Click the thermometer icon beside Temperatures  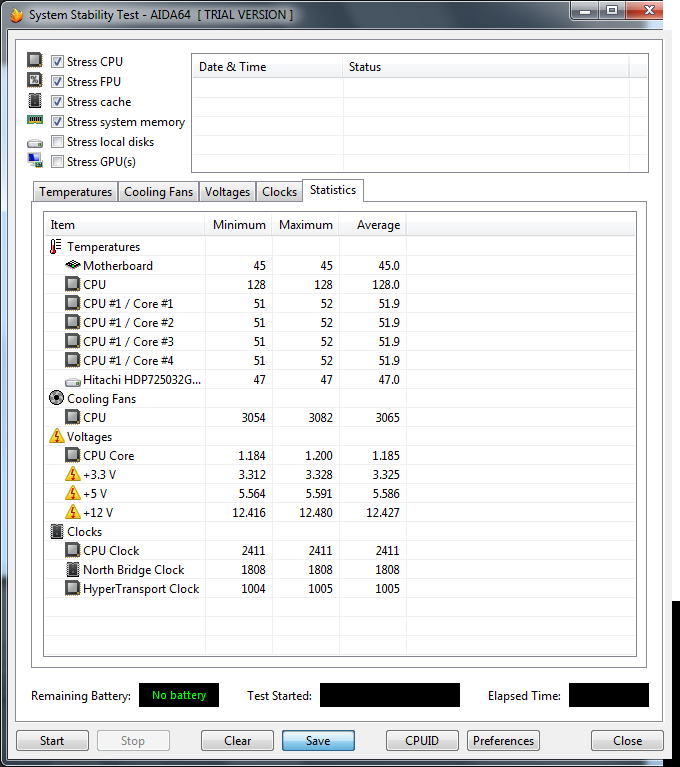coord(56,247)
